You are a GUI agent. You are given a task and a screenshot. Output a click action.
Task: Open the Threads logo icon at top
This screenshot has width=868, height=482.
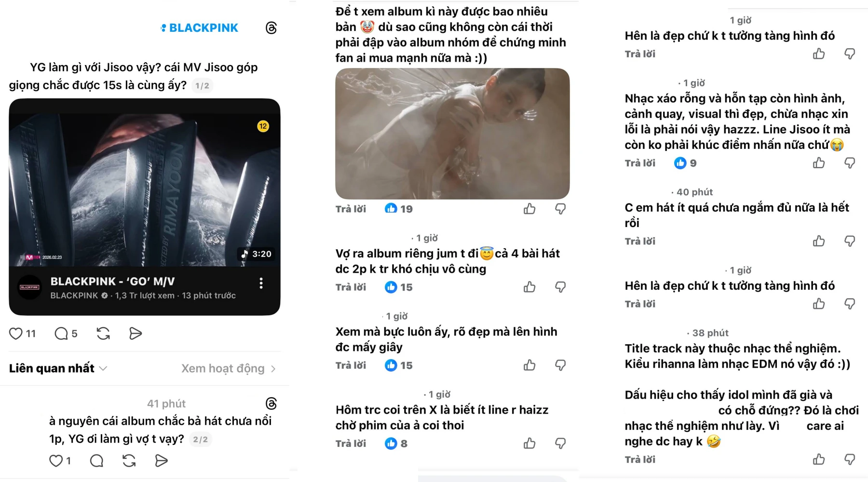tap(271, 28)
